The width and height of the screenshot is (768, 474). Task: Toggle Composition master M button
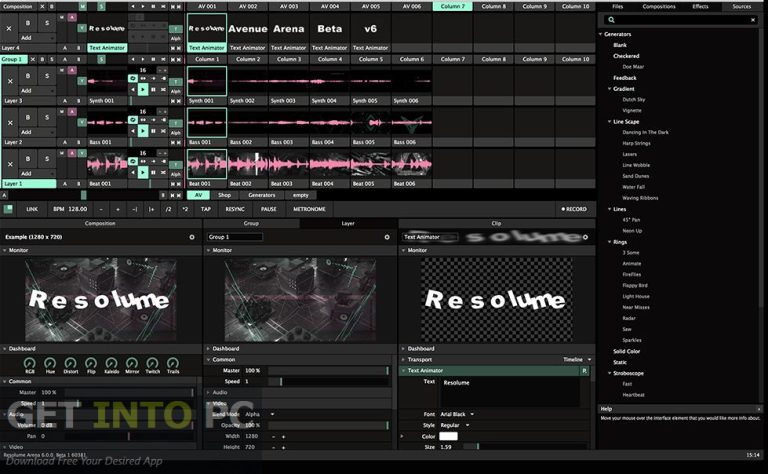pos(82,6)
